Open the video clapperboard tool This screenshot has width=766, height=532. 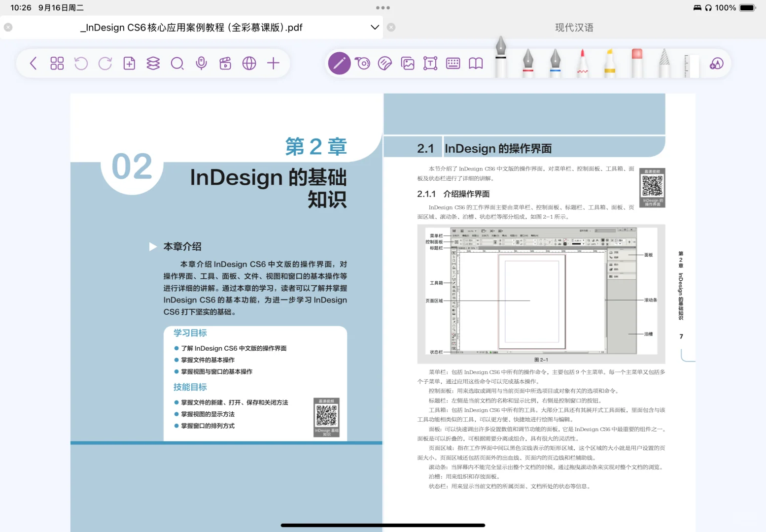(225, 63)
